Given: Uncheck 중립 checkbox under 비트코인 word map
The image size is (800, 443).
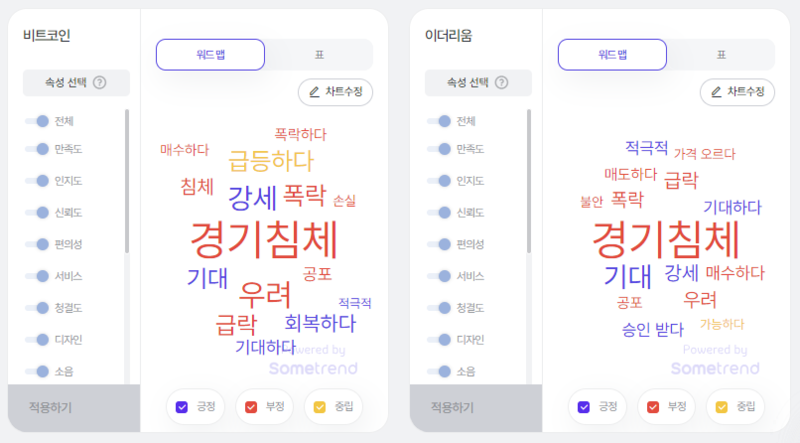Looking at the screenshot, I should [x=319, y=407].
